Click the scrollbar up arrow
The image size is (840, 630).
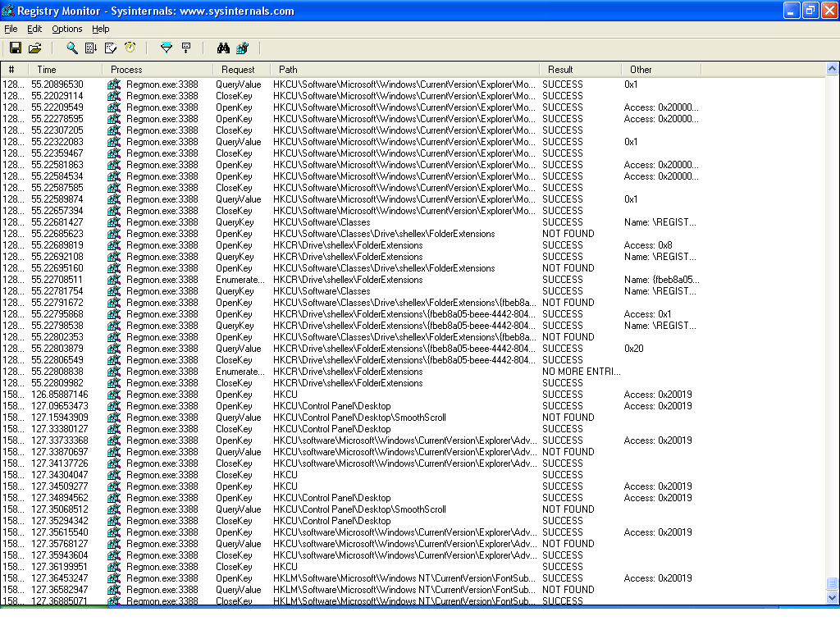pyautogui.click(x=833, y=69)
